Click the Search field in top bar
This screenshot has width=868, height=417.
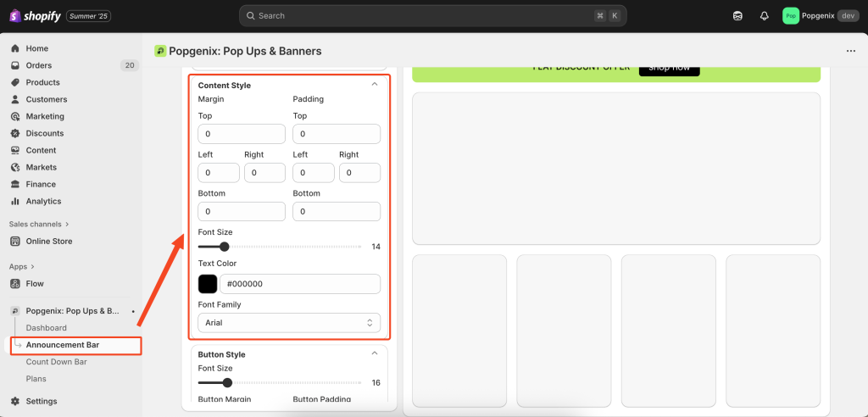pyautogui.click(x=433, y=16)
